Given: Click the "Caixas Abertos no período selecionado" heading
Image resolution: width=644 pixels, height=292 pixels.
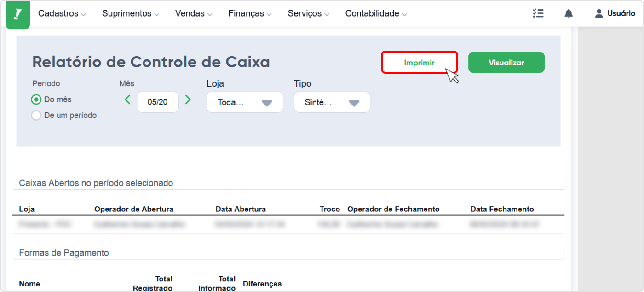Looking at the screenshot, I should [x=96, y=183].
